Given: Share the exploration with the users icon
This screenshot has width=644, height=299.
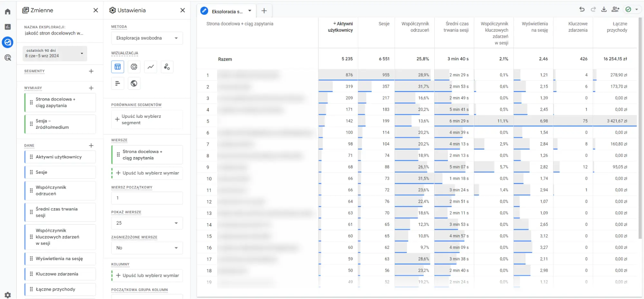Looking at the screenshot, I should pyautogui.click(x=615, y=9).
